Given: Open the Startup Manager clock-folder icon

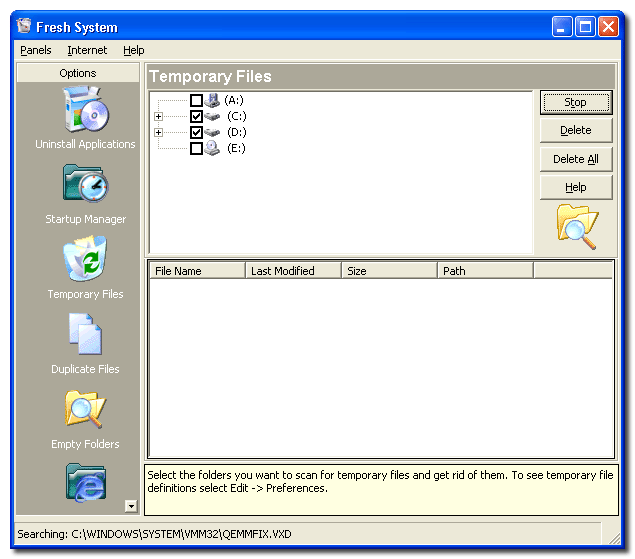Looking at the screenshot, I should (85, 183).
